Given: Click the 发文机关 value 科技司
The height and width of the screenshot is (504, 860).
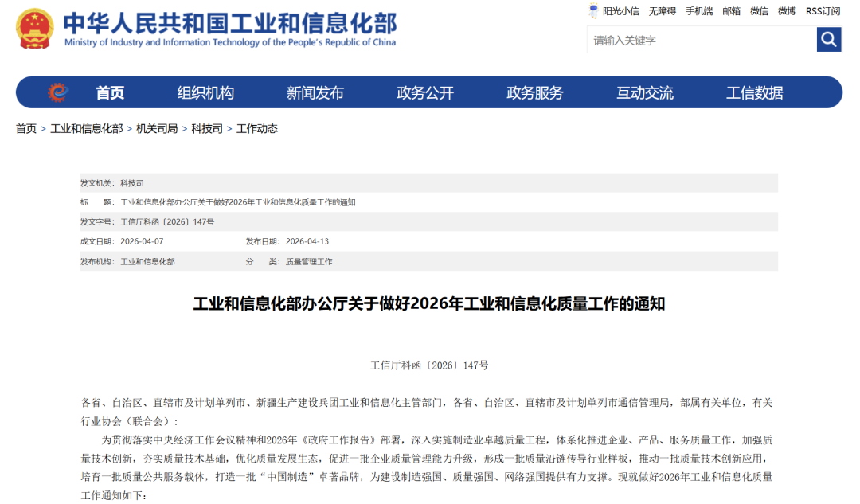Looking at the screenshot, I should pyautogui.click(x=132, y=183).
